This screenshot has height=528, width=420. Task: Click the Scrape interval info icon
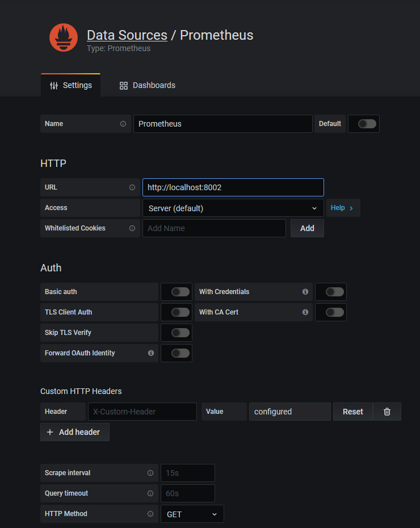click(150, 473)
